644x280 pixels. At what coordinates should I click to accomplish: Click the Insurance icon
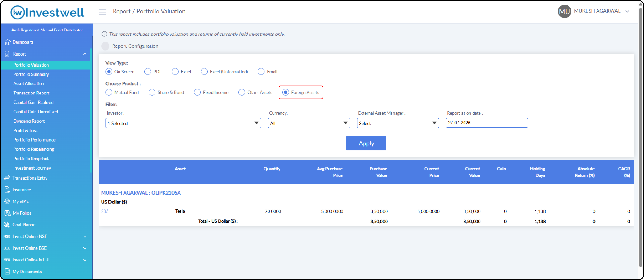[7, 190]
